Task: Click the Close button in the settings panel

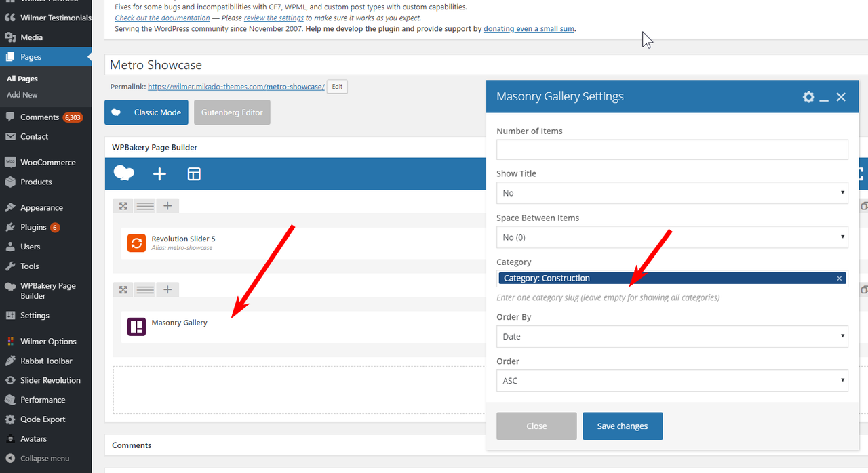Action: click(536, 426)
